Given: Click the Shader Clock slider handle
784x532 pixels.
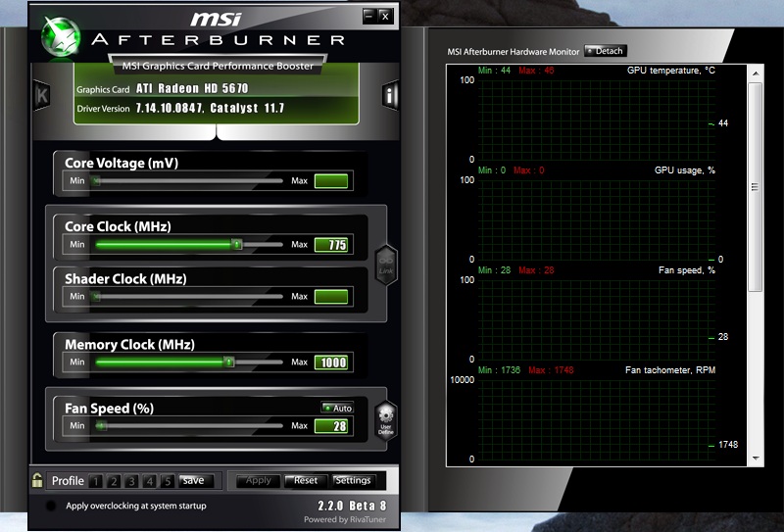Looking at the screenshot, I should click(95, 297).
